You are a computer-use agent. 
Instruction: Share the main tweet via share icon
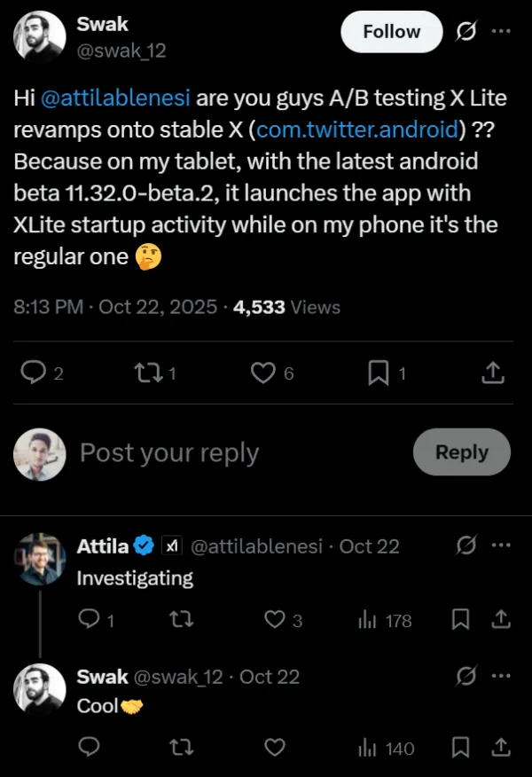(493, 373)
